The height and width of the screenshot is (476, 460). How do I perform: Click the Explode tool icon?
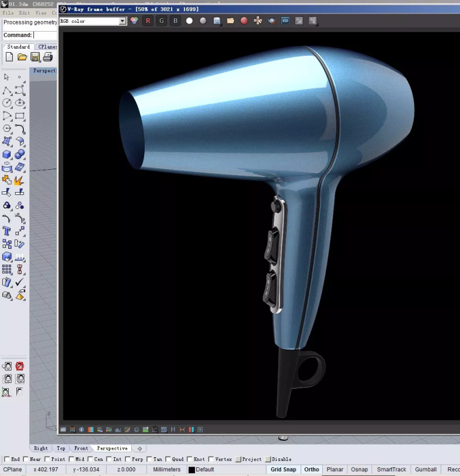click(19, 180)
